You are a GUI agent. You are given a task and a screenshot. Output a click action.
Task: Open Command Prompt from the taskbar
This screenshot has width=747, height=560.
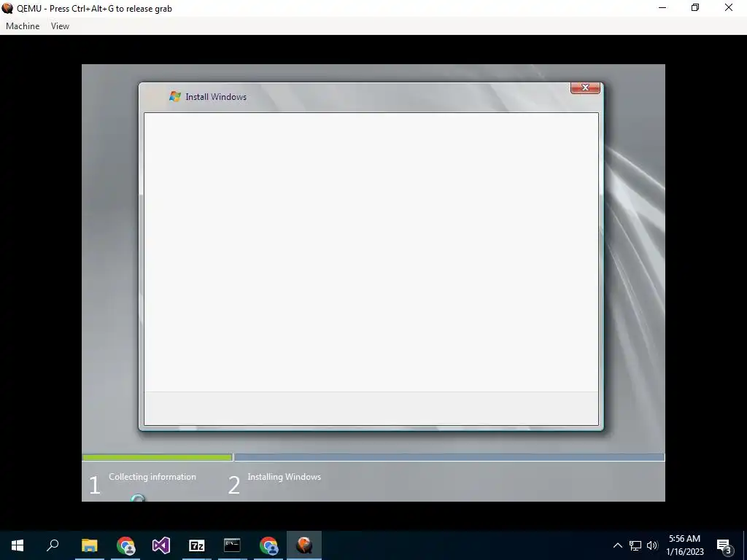[233, 545]
